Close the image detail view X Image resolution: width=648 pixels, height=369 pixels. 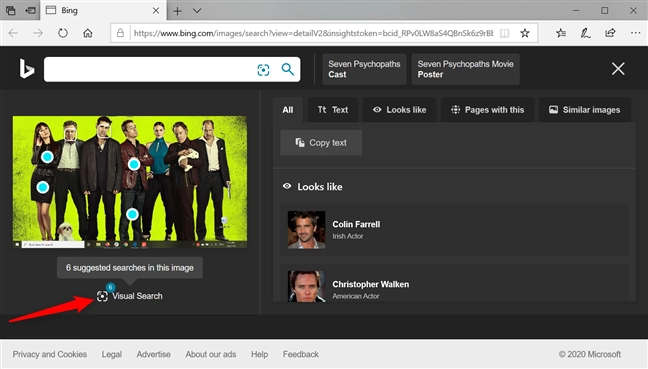[x=618, y=69]
